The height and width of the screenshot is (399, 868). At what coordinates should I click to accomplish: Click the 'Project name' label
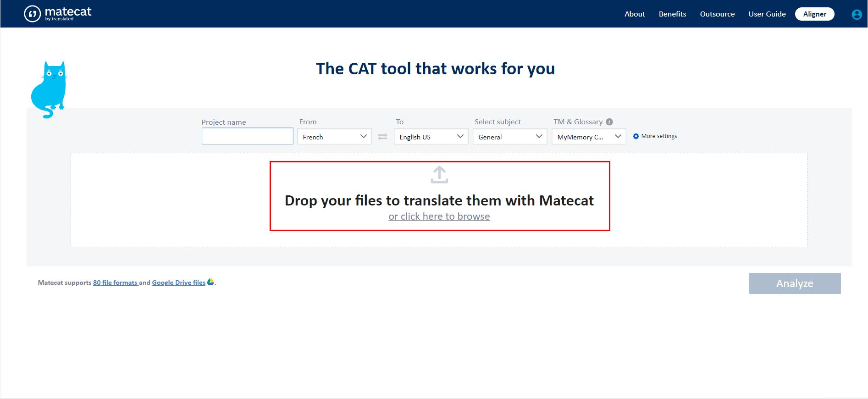point(224,122)
